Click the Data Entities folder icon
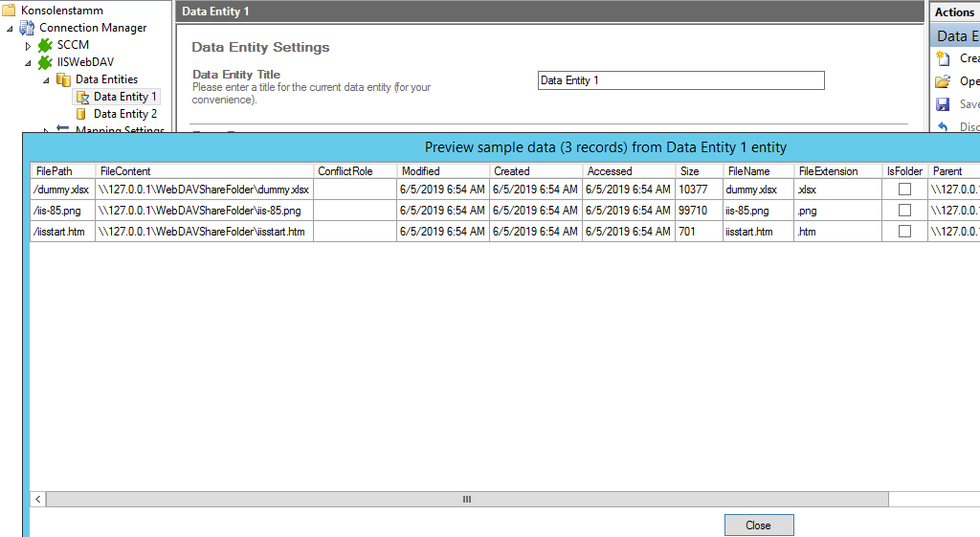Image resolution: width=980 pixels, height=537 pixels. (x=63, y=79)
